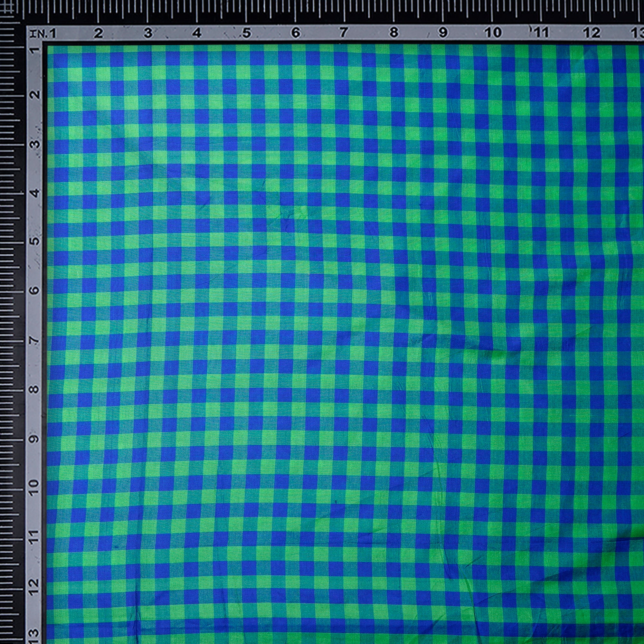Screen dimensions: 644x644
Task: Click the number 6 on the horizontal ruler
Action: [x=296, y=33]
